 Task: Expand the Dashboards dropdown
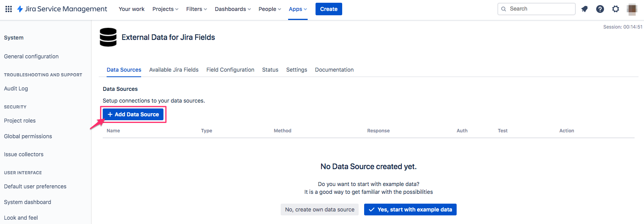coord(233,9)
